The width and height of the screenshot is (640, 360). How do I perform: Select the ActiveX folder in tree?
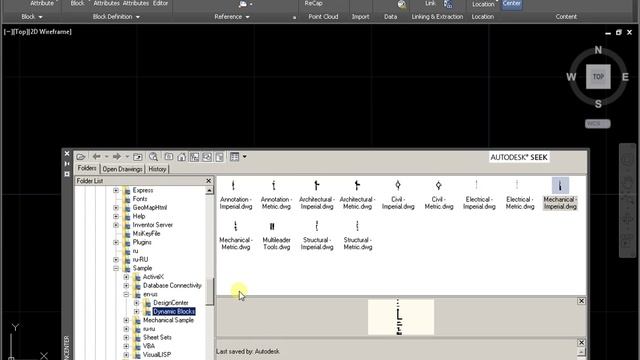[153, 277]
